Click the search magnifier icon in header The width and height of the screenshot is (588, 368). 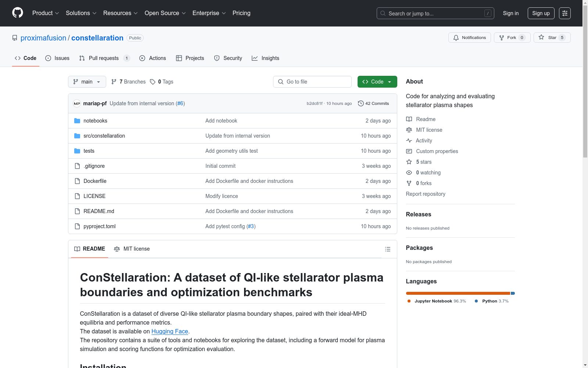coord(383,13)
